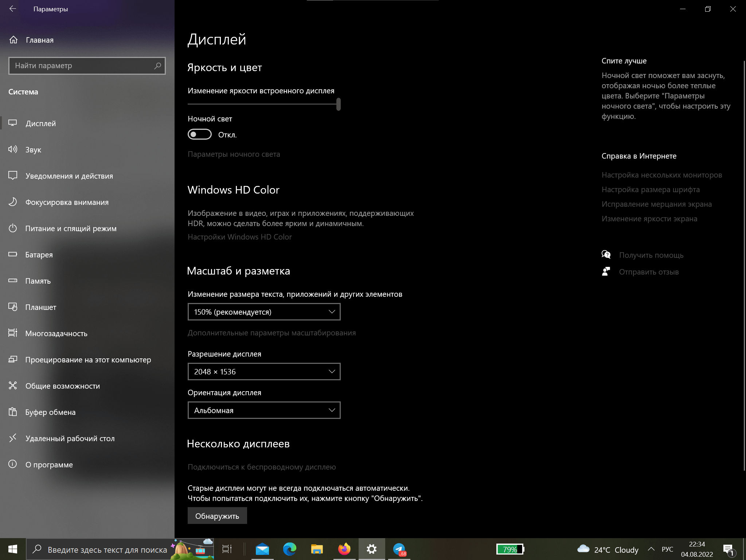746x560 pixels.
Task: Open Параметры ночного света link
Action: pos(234,154)
